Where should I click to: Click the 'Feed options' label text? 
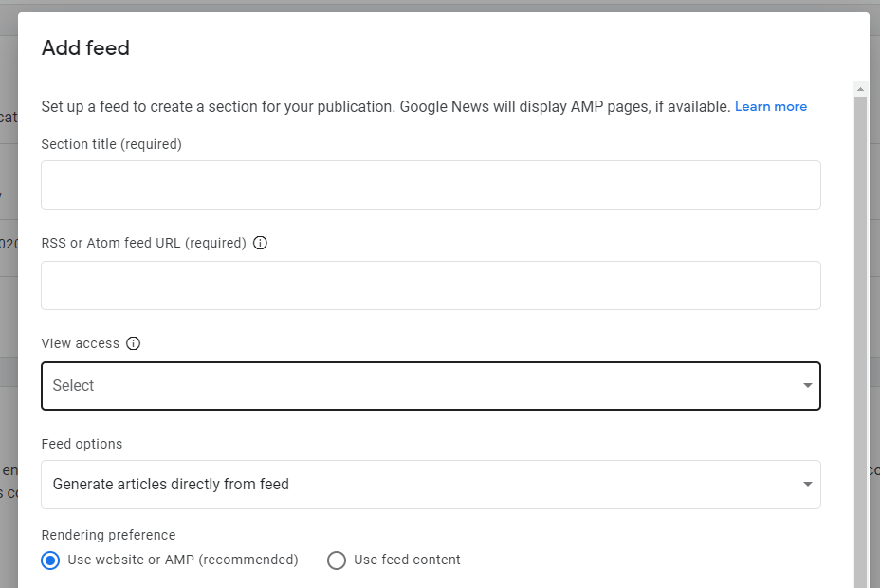(82, 444)
